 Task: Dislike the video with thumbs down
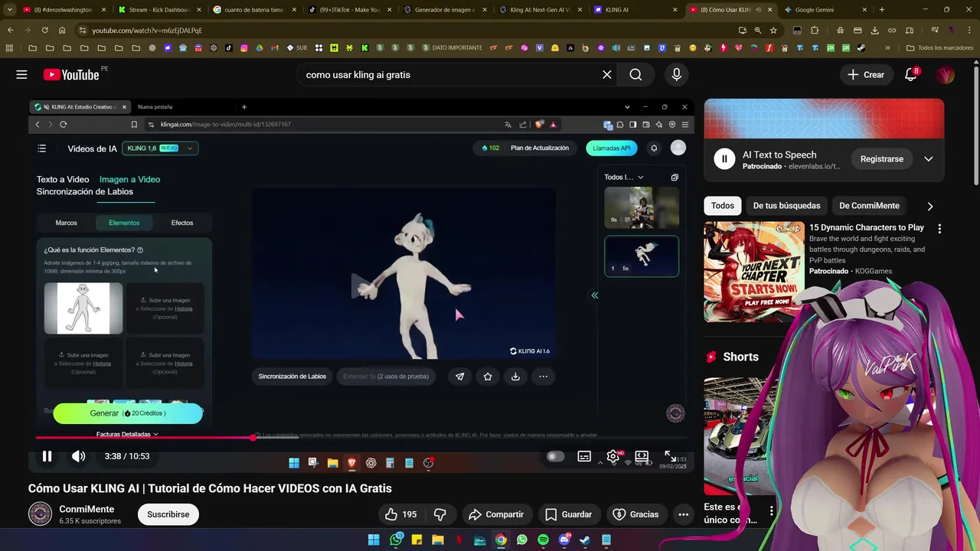pos(439,514)
